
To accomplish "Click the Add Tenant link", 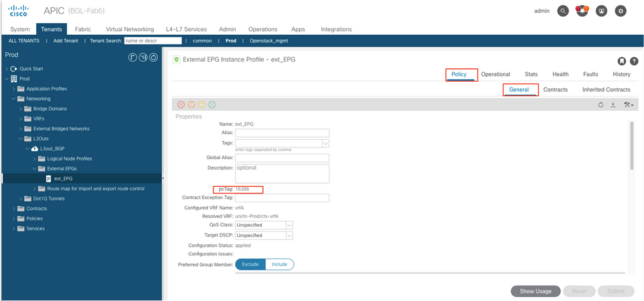I will point(66,41).
